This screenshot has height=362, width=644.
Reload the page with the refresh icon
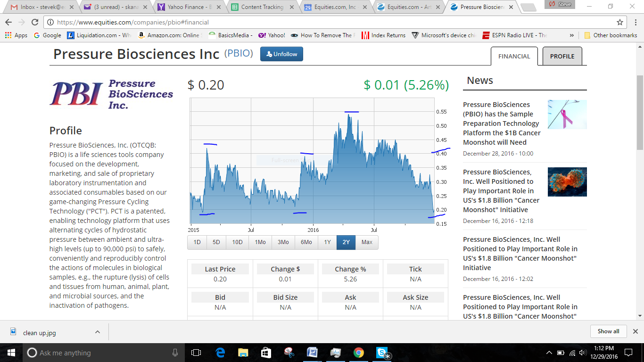(x=35, y=22)
